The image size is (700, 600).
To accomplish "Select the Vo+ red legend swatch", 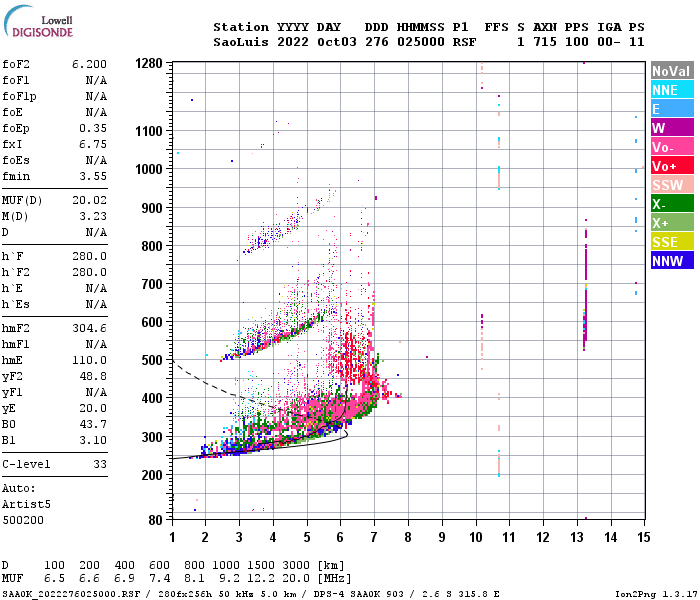I will coord(672,166).
